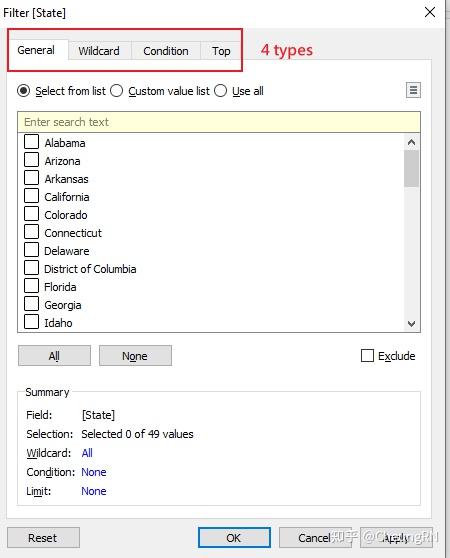Click the All button

pos(54,356)
